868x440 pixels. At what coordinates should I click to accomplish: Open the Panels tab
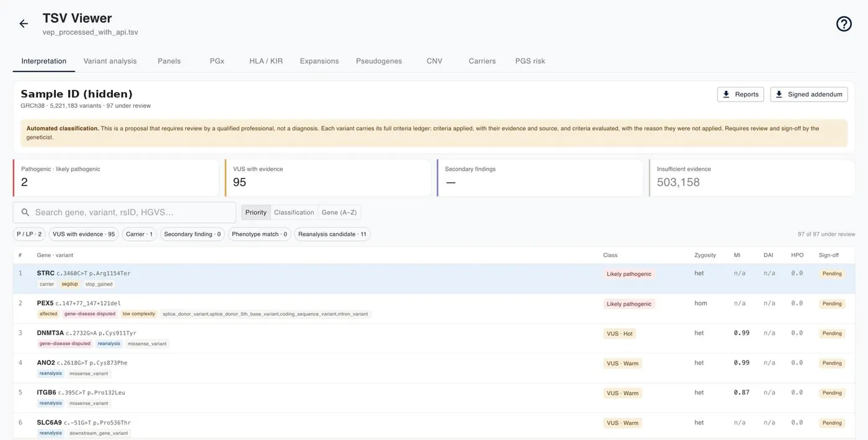(169, 61)
